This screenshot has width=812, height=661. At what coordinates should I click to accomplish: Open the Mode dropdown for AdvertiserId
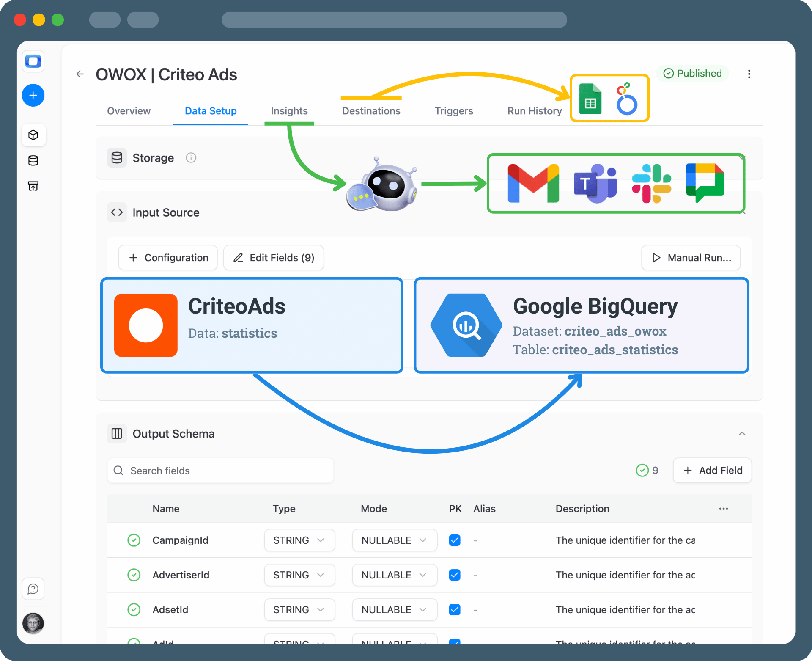[394, 575]
